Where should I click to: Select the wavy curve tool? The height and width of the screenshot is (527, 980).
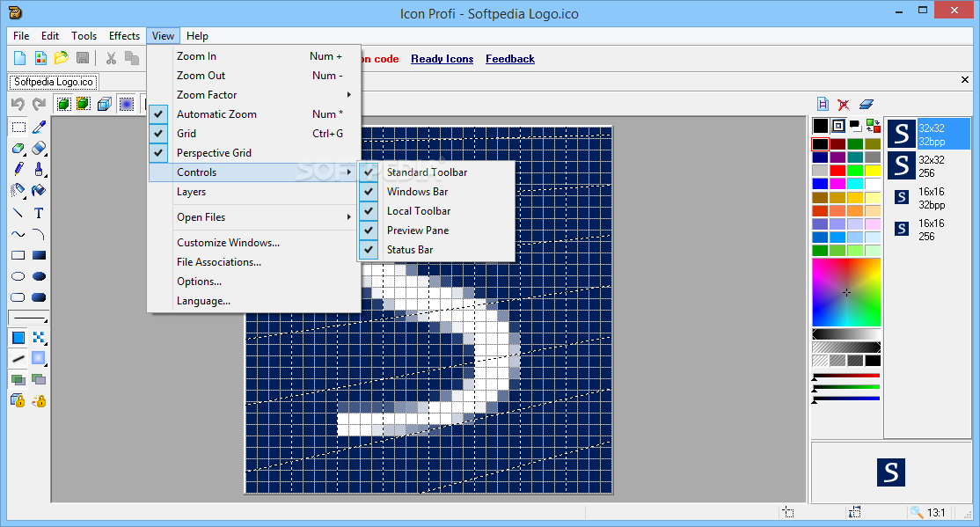(x=18, y=234)
